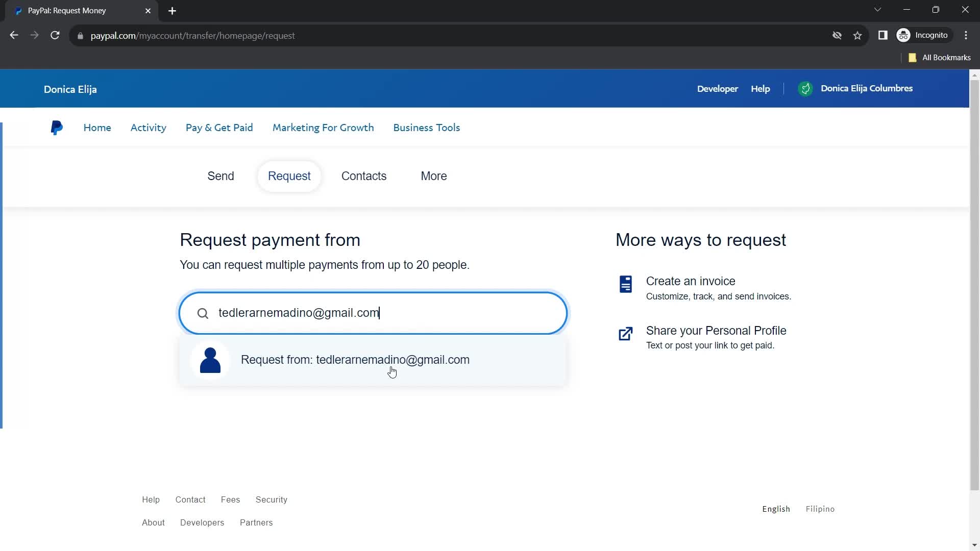Click the footer Help link
980x551 pixels.
point(151,499)
